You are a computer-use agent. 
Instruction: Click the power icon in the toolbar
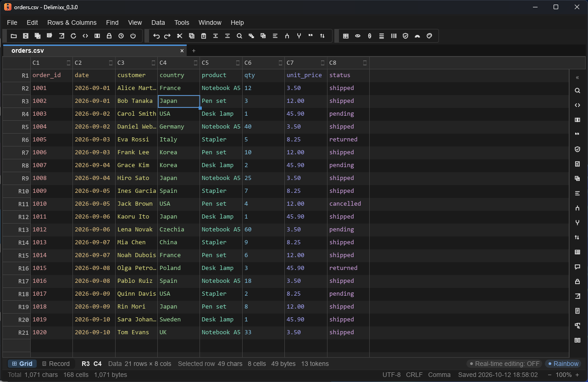(133, 36)
